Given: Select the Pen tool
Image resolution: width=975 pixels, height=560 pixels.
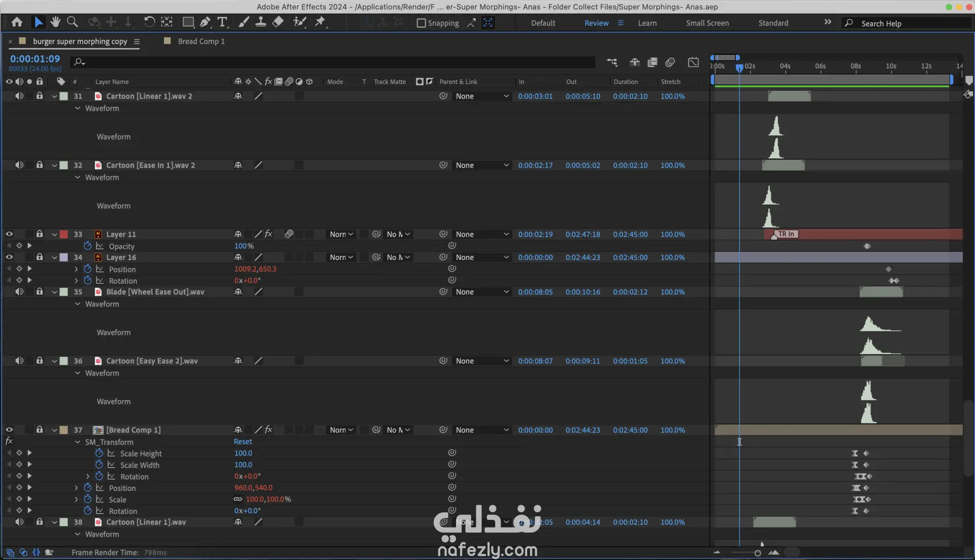Looking at the screenshot, I should click(x=205, y=22).
